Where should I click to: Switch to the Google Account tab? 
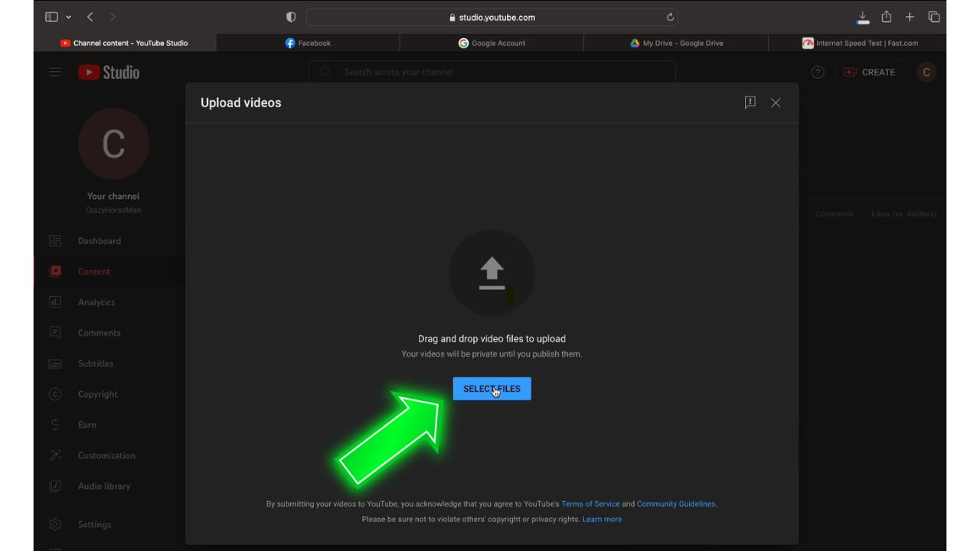tap(492, 43)
